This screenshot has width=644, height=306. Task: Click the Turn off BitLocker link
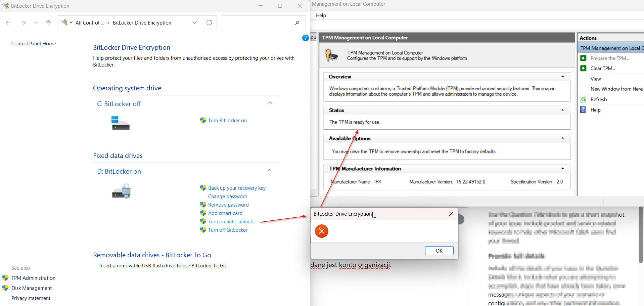point(228,230)
